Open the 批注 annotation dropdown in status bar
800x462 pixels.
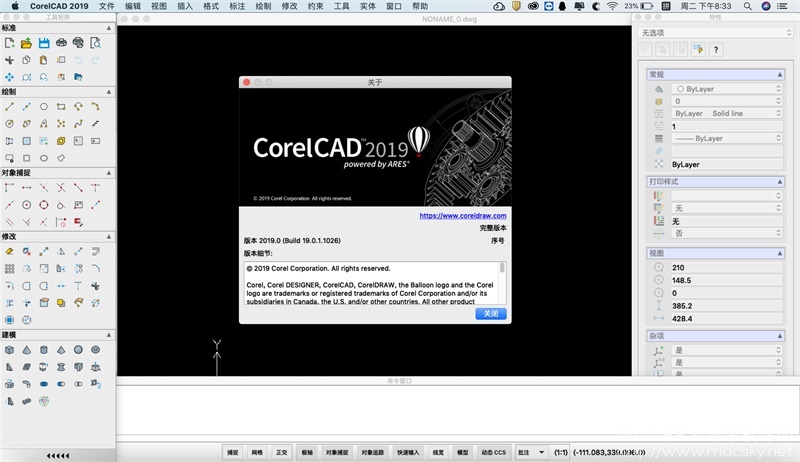(531, 452)
